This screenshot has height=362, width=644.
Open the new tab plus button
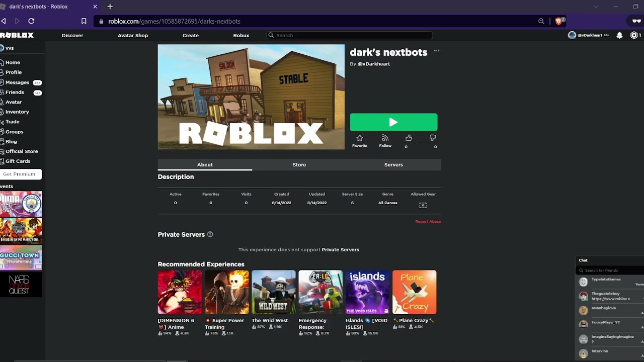coord(110,7)
